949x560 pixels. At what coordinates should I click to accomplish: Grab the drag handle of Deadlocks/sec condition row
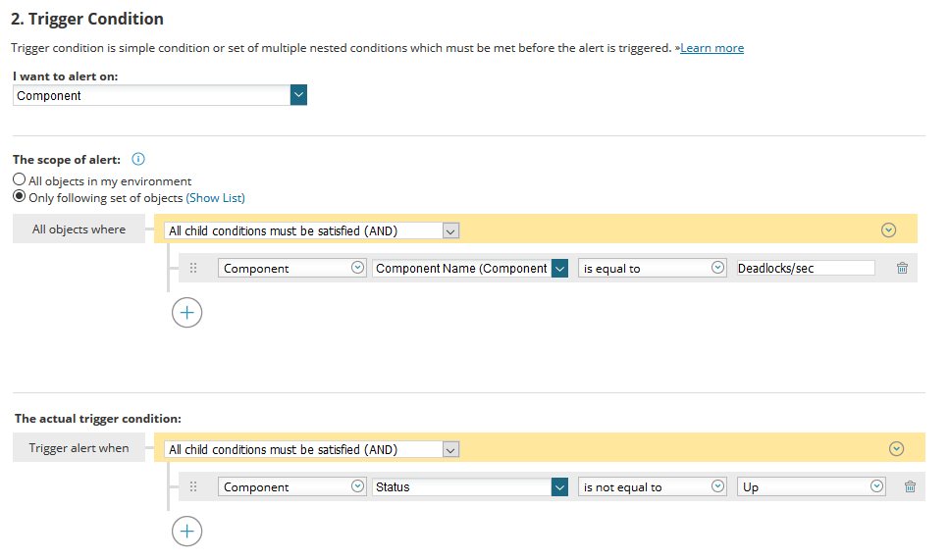[193, 268]
